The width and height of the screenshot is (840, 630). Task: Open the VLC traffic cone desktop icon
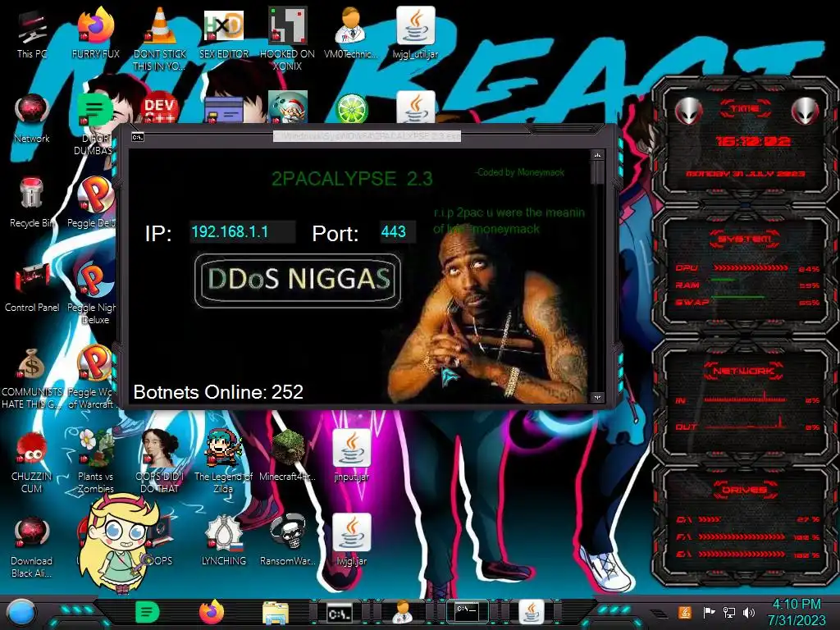click(159, 39)
